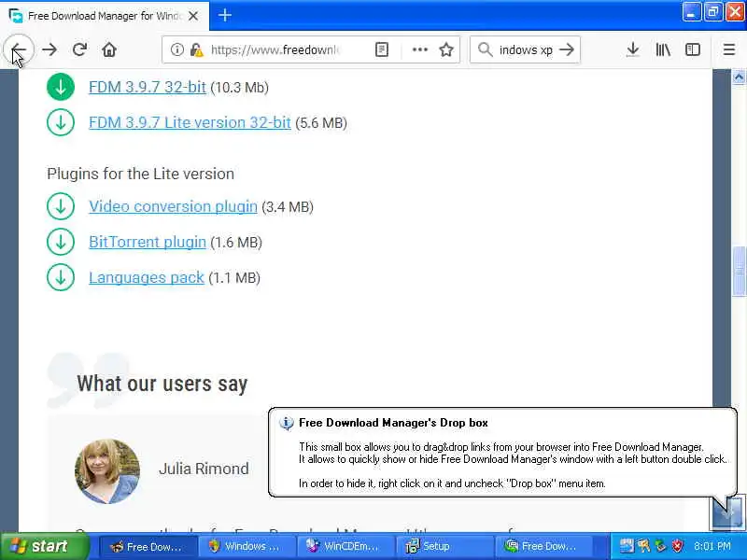Switch to last Free Dow... FDM taskbar item
The height and width of the screenshot is (560, 747).
click(543, 546)
